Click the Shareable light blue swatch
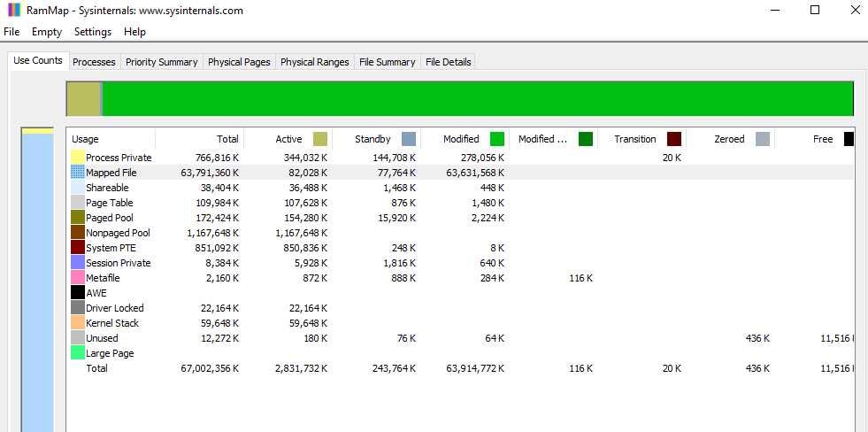The width and height of the screenshot is (868, 432). [x=78, y=188]
